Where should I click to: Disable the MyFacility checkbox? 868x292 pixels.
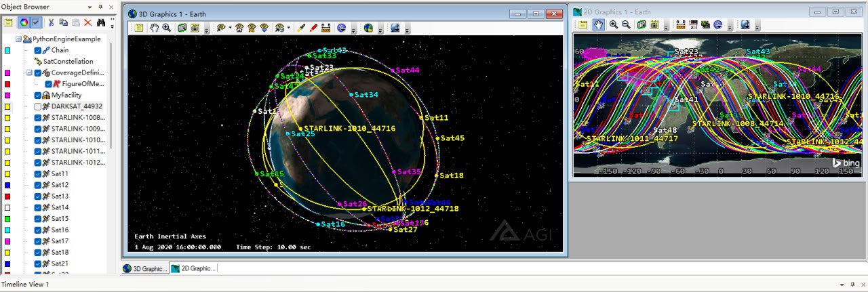[x=38, y=95]
